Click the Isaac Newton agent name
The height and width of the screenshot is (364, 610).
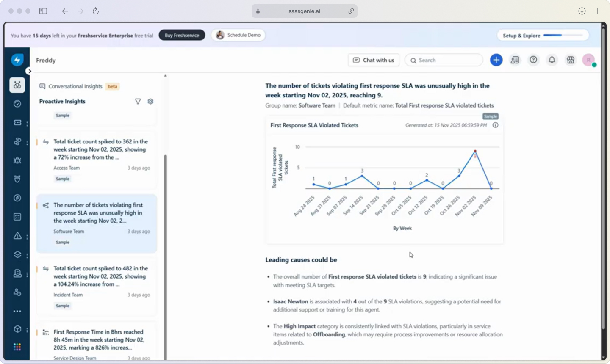pos(291,302)
